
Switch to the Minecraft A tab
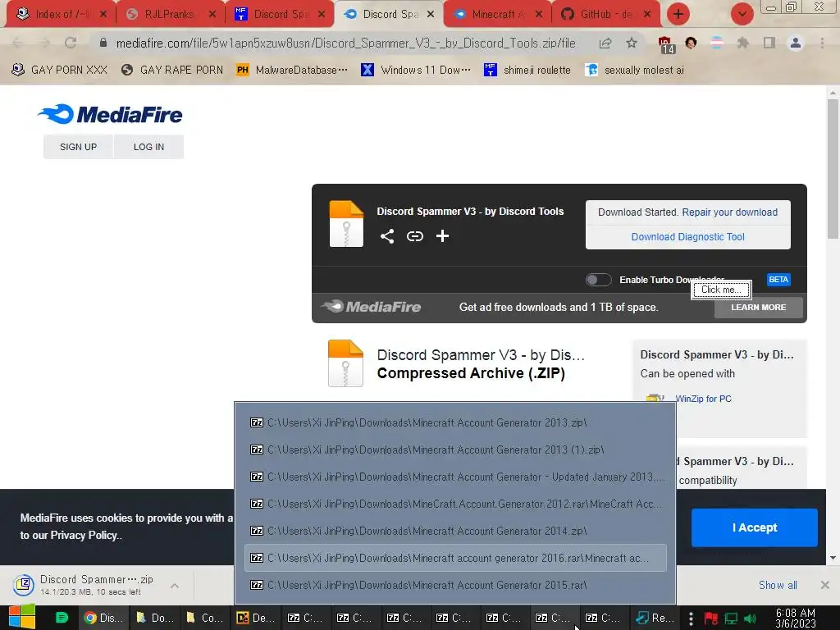click(x=497, y=14)
